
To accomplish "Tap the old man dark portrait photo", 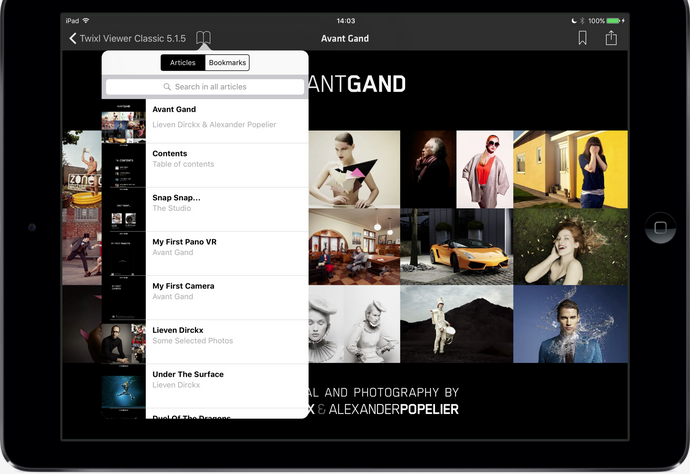I will tap(428, 169).
